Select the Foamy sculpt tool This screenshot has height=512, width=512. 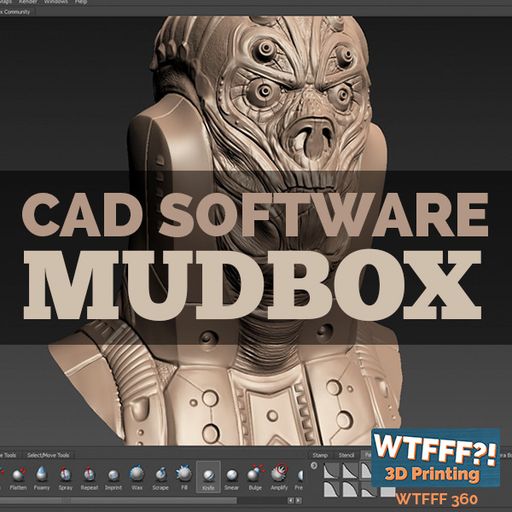[x=42, y=478]
